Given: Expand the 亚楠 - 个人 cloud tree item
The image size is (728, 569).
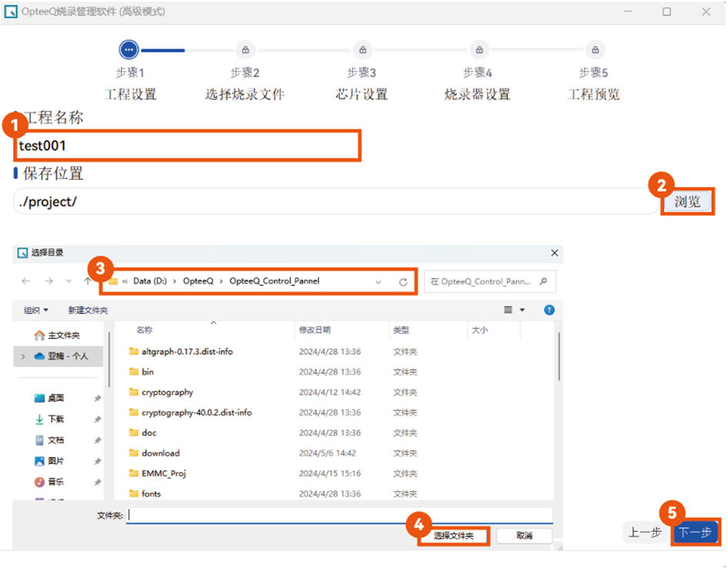Looking at the screenshot, I should [x=23, y=356].
